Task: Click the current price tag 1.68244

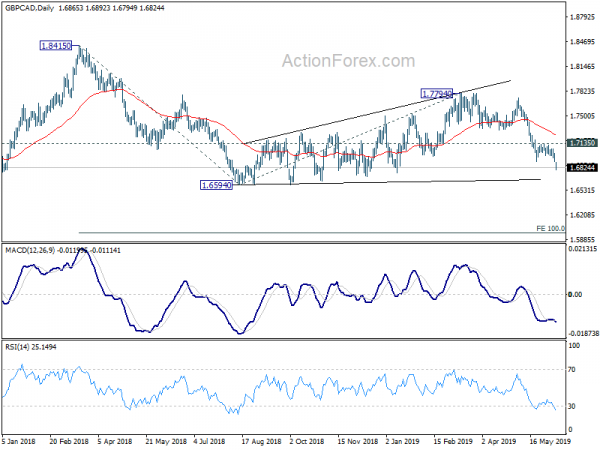Action: pyautogui.click(x=582, y=168)
